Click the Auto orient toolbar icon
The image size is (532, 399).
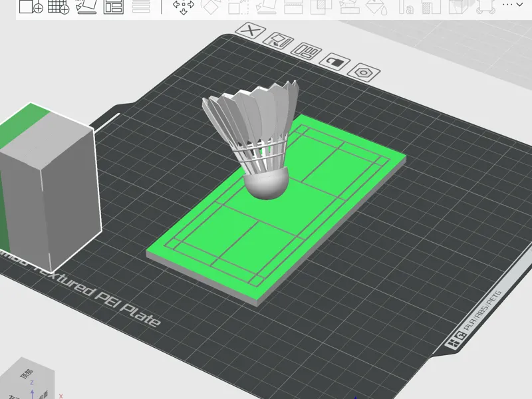point(86,7)
